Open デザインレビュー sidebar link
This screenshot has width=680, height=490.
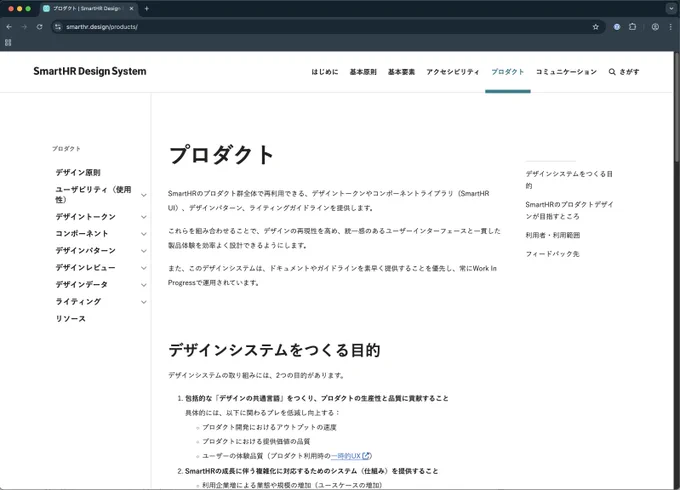pos(85,268)
